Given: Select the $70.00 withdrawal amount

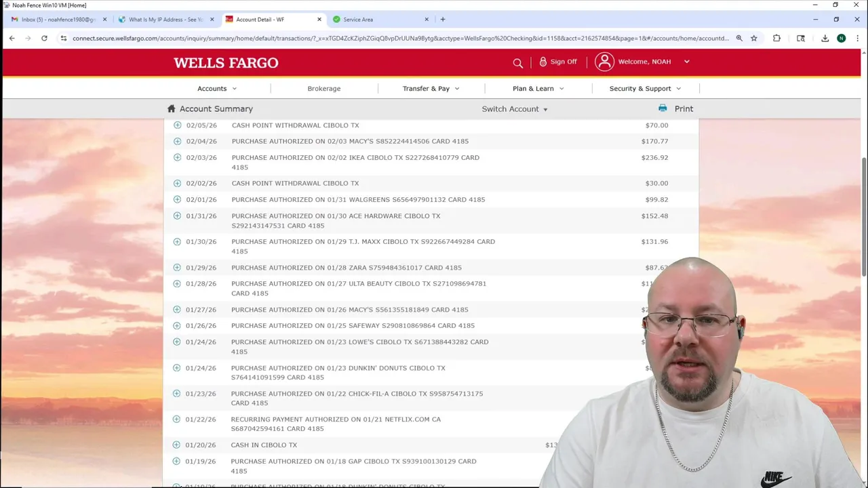Looking at the screenshot, I should pos(657,125).
